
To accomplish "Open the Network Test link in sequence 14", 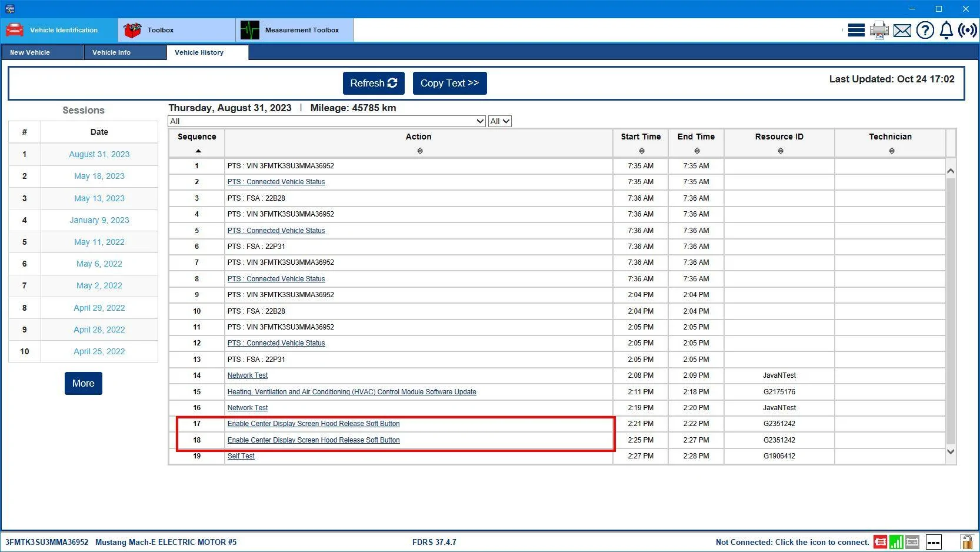I will (x=248, y=375).
